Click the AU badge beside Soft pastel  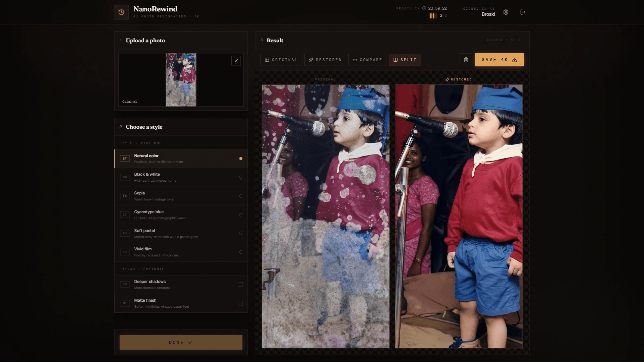125,233
